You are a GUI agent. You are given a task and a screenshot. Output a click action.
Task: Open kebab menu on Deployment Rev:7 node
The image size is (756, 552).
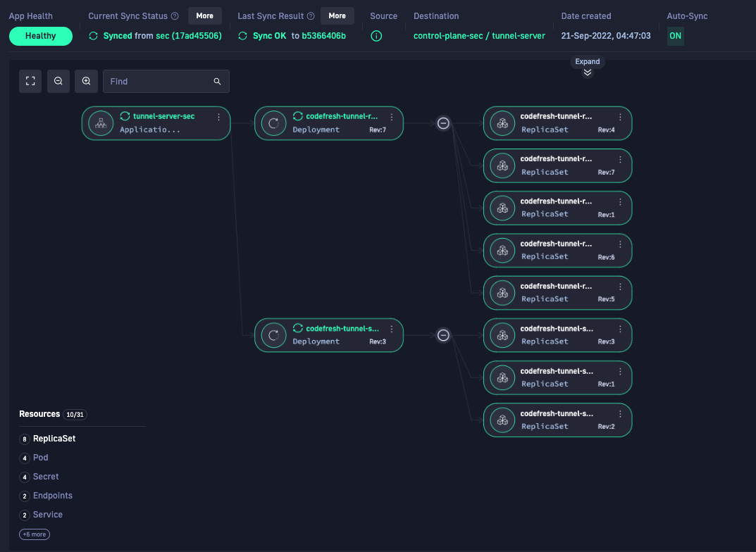[392, 117]
